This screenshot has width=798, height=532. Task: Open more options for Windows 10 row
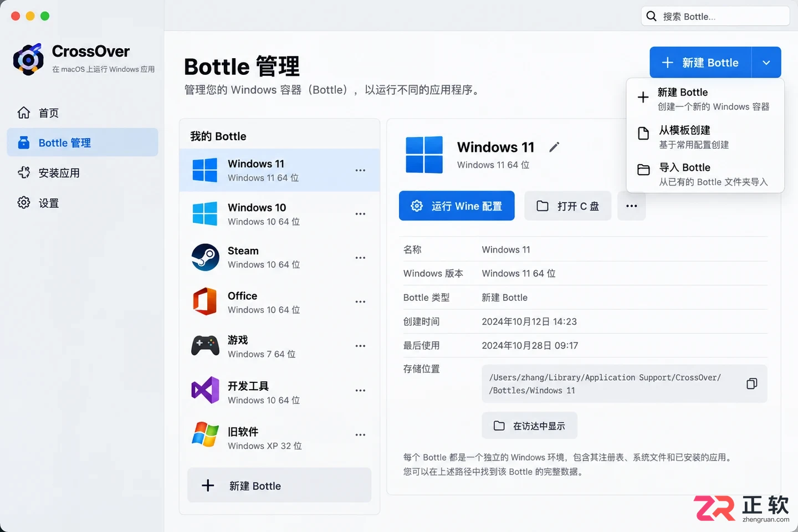(x=360, y=214)
